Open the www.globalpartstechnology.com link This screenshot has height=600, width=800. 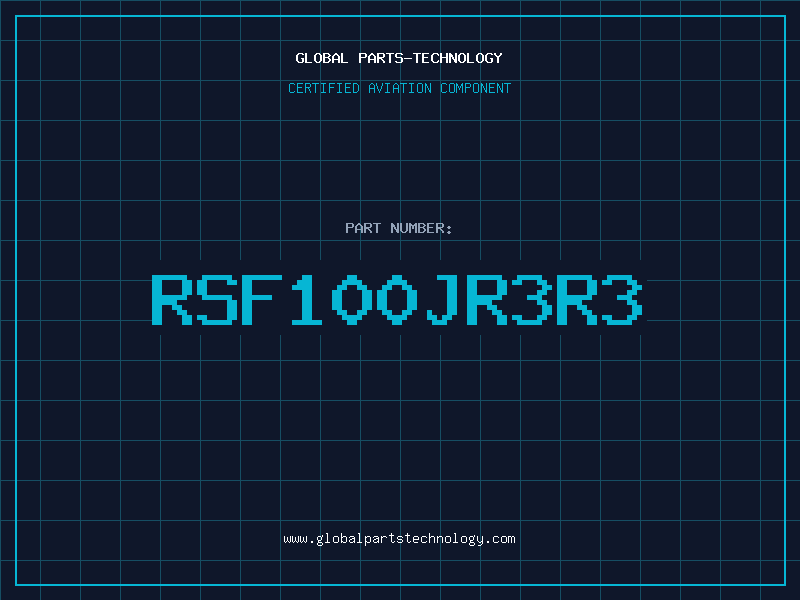399,539
